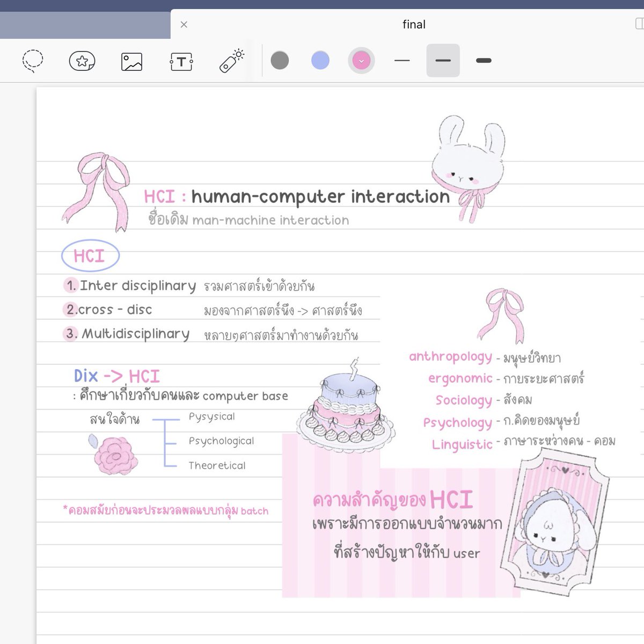Image resolution: width=644 pixels, height=644 pixels.
Task: Activate the laser pointer tool
Action: pyautogui.click(x=232, y=61)
